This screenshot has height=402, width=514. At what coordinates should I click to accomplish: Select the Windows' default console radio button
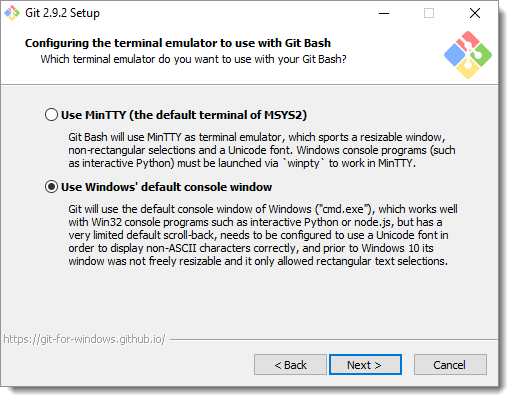51,187
